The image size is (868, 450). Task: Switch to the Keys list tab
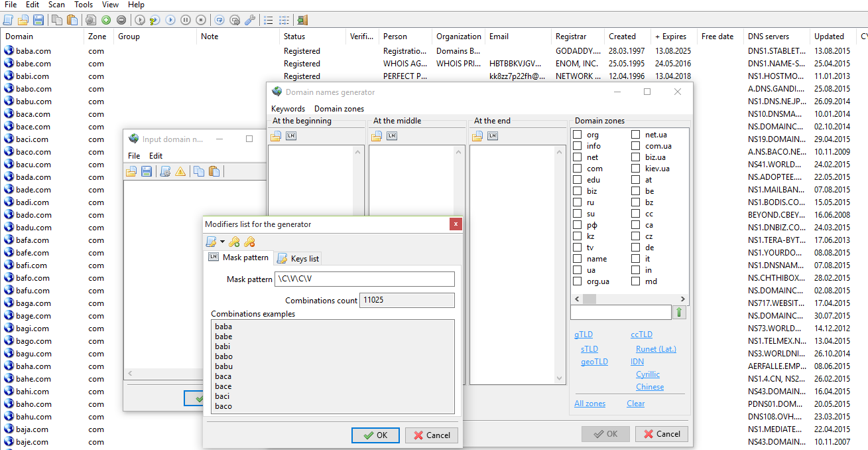(x=298, y=258)
